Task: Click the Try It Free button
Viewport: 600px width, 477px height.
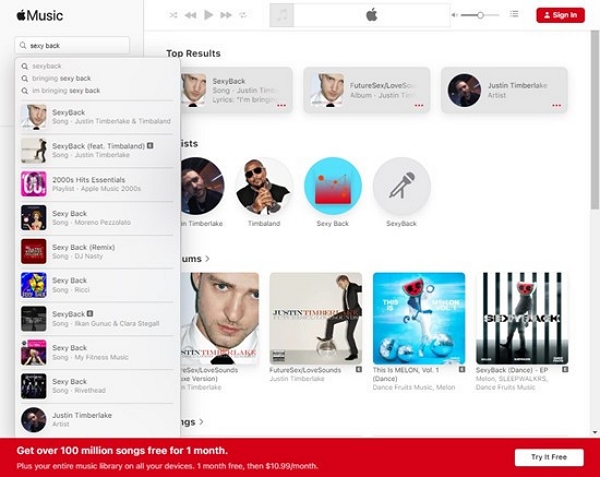Action: click(x=549, y=457)
